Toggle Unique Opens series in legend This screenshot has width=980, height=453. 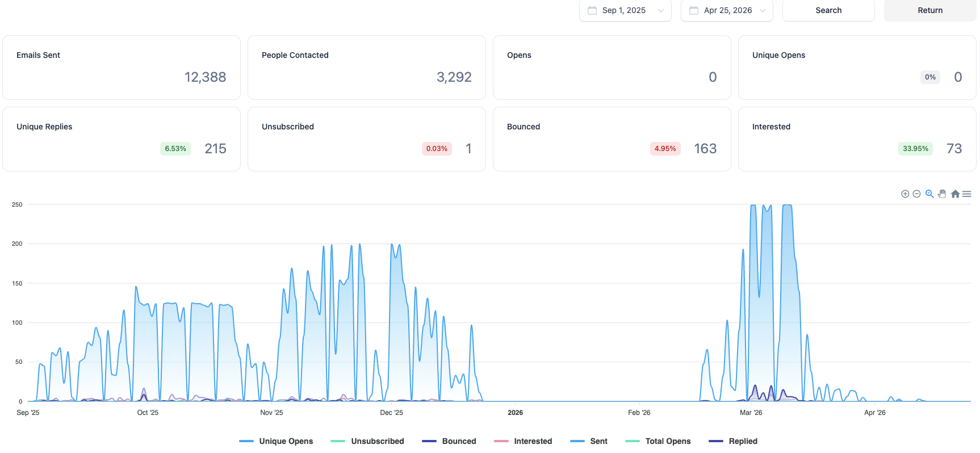point(277,441)
